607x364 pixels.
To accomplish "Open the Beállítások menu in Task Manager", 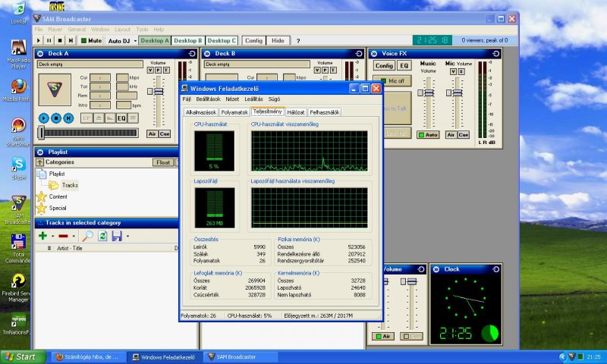I will pyautogui.click(x=208, y=99).
